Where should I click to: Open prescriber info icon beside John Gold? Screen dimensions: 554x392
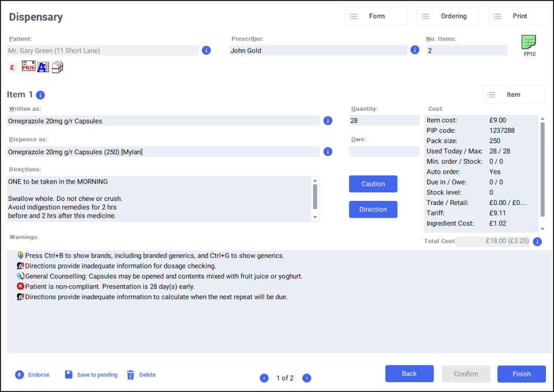[x=414, y=50]
